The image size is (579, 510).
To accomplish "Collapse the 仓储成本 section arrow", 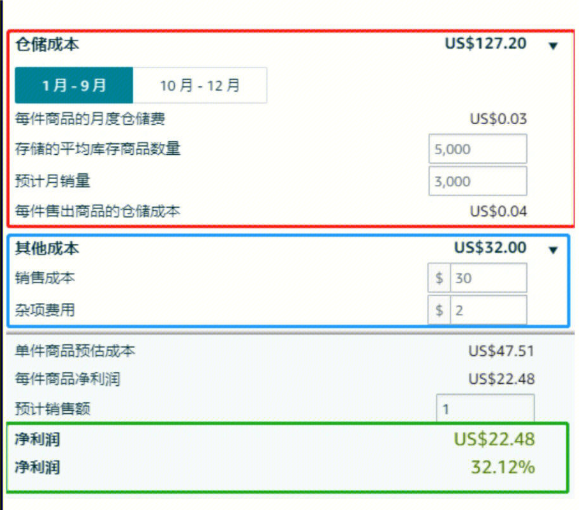I will tap(553, 46).
